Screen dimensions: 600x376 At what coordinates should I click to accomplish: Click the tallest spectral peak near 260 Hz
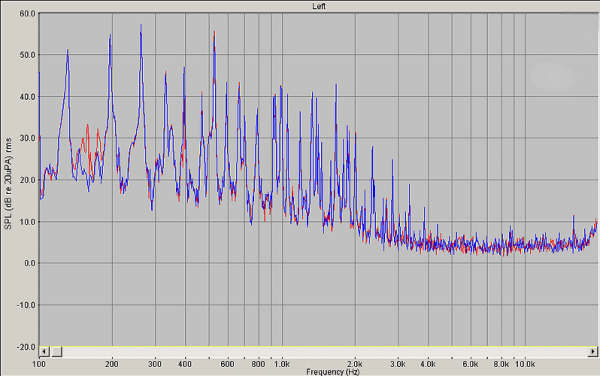coord(141,26)
